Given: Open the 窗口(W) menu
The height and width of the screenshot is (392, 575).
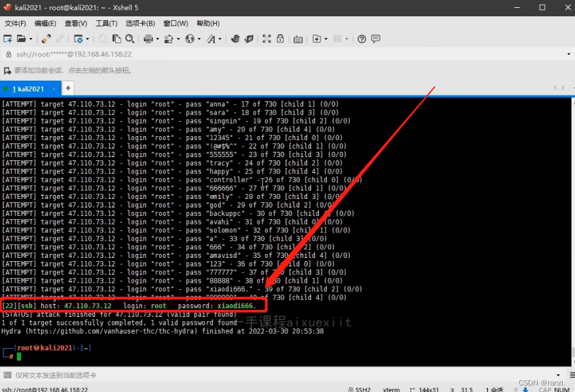Looking at the screenshot, I should click(176, 24).
